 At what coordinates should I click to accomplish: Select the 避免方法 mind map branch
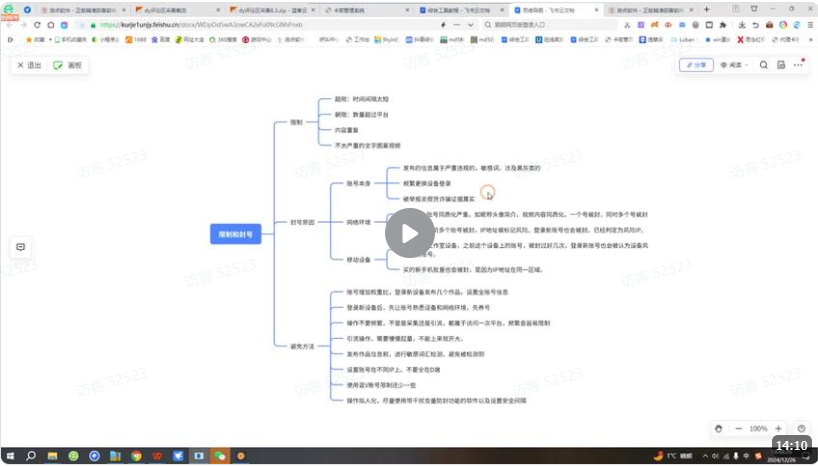pyautogui.click(x=301, y=346)
